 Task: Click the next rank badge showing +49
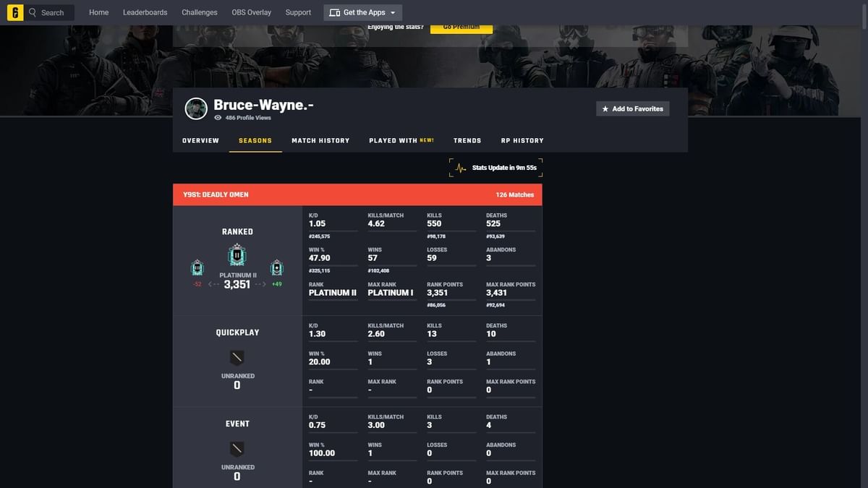(x=276, y=268)
